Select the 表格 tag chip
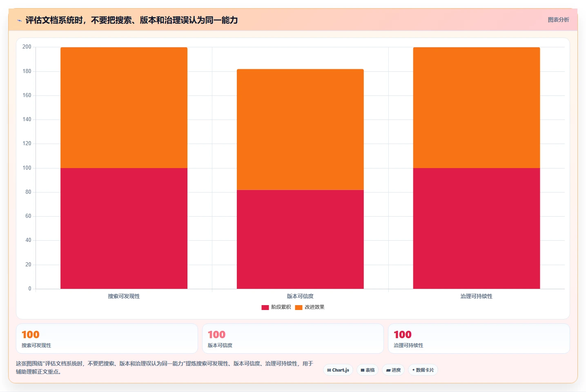586x392 pixels. pyautogui.click(x=368, y=370)
